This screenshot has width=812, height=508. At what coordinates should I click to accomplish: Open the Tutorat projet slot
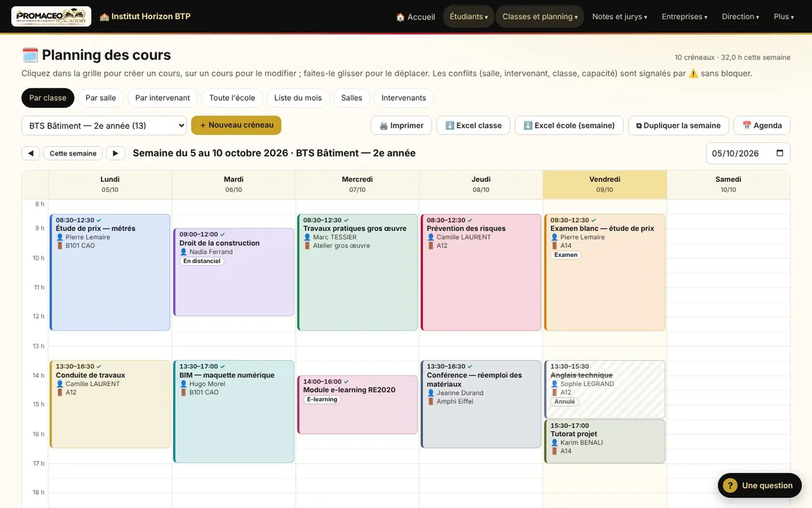[605, 441]
